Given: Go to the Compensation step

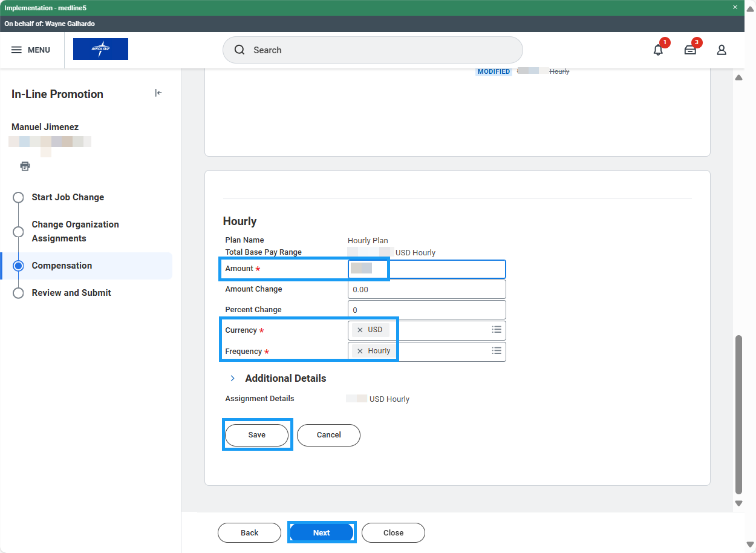Looking at the screenshot, I should tap(62, 266).
